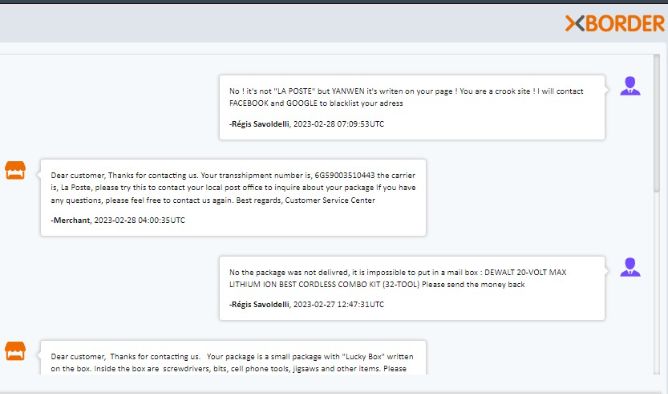This screenshot has width=668, height=394.
Task: Click timestamp 2023-02-27 12:47:31UTC
Action: [x=339, y=304]
